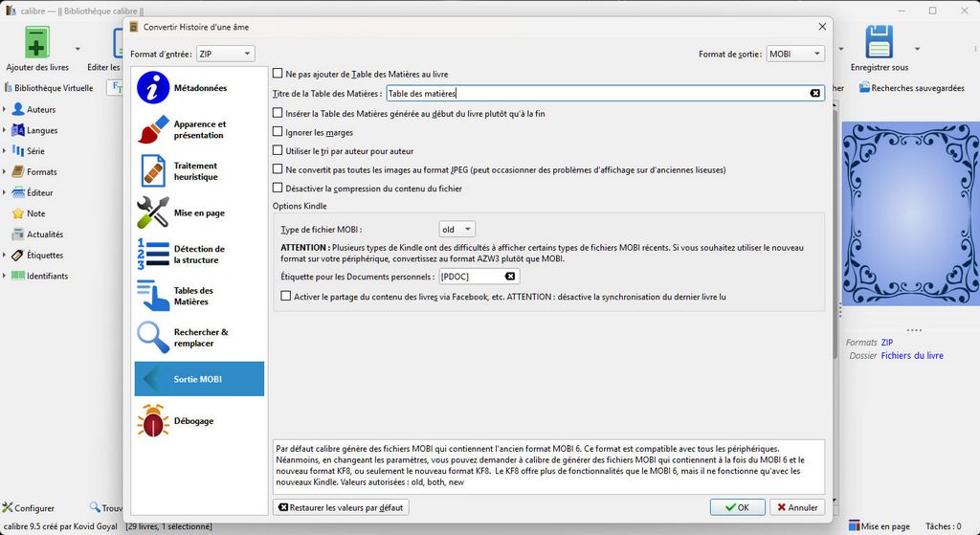Viewport: 980px width, 535px height.
Task: Click the Mise en page tools icon
Action: point(153,213)
